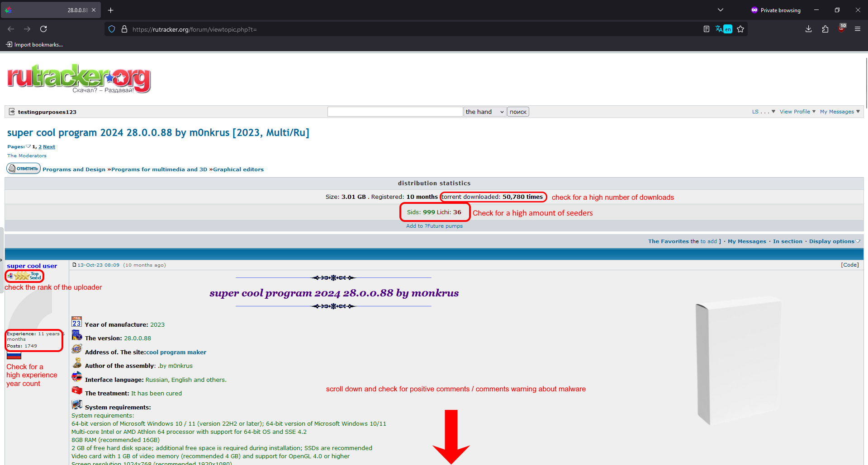Open the uBlock extension icon
Viewport: 868px width, 465px height.
(842, 28)
